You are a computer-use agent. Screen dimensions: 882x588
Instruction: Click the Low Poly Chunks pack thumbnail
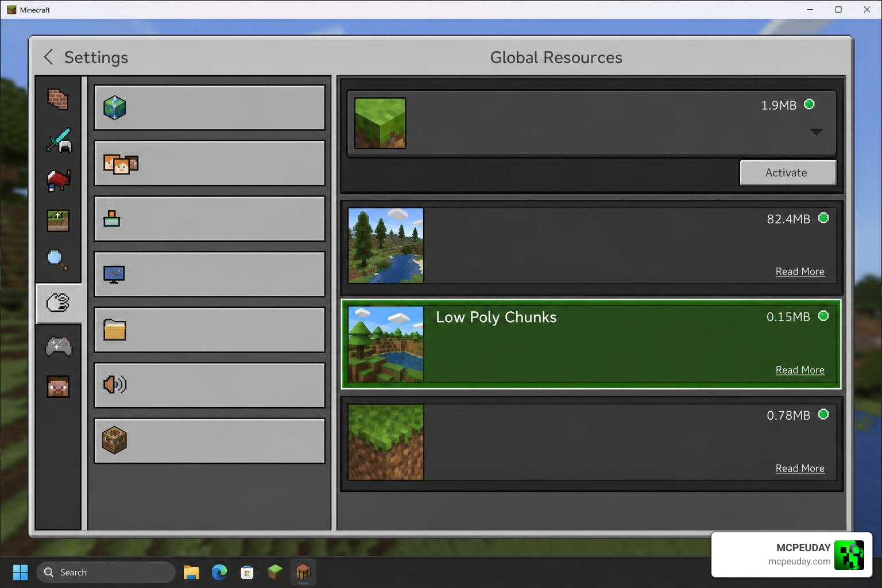coord(386,344)
